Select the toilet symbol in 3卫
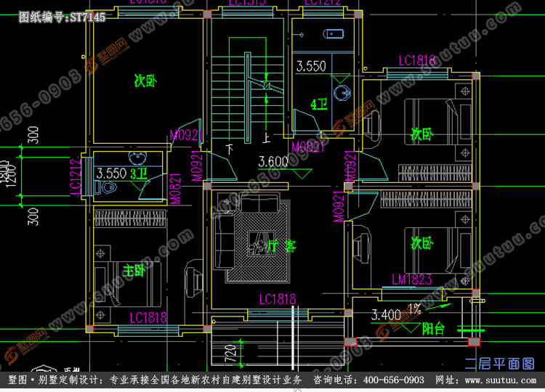 tap(106, 188)
